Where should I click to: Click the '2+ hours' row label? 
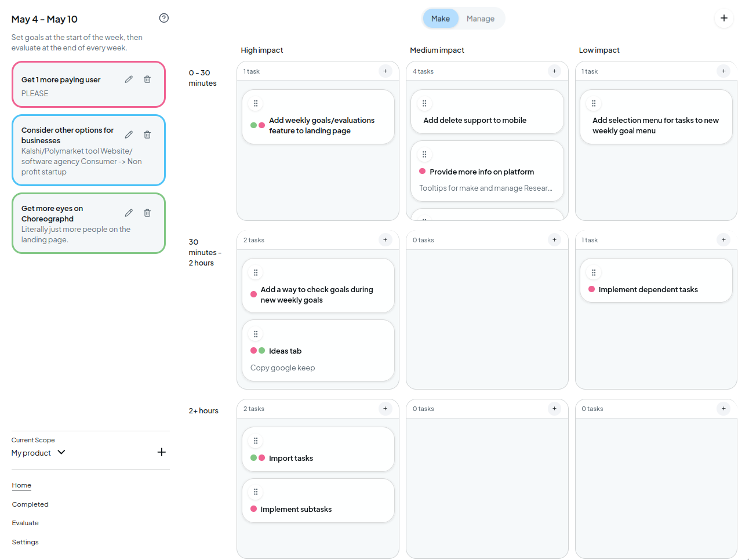pos(203,410)
